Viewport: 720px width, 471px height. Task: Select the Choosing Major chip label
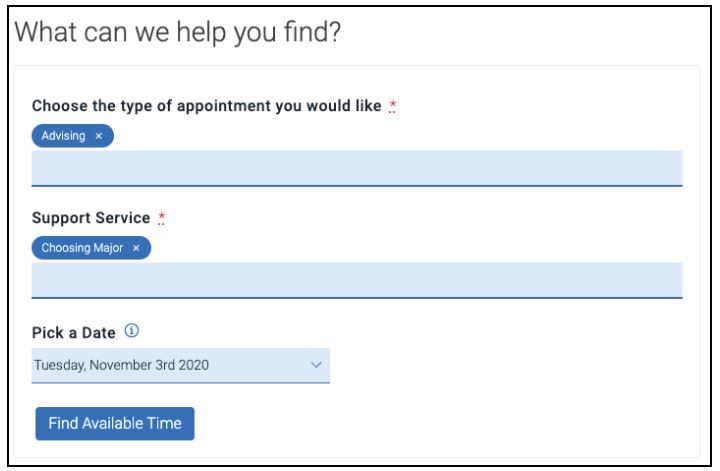coord(83,248)
